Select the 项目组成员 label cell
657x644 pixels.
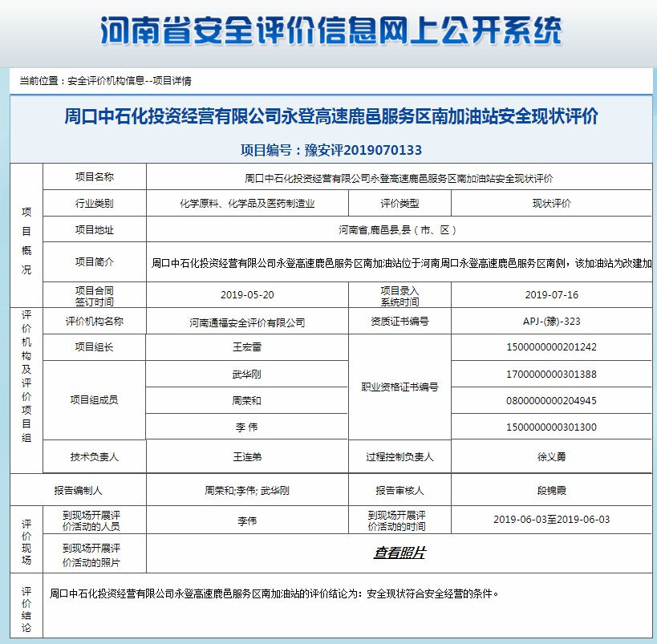coord(95,399)
